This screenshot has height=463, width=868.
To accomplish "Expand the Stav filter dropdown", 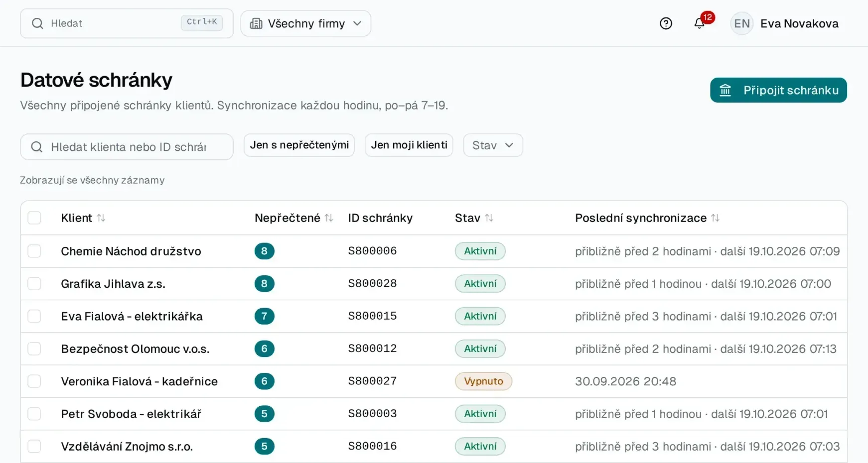I will pos(493,145).
